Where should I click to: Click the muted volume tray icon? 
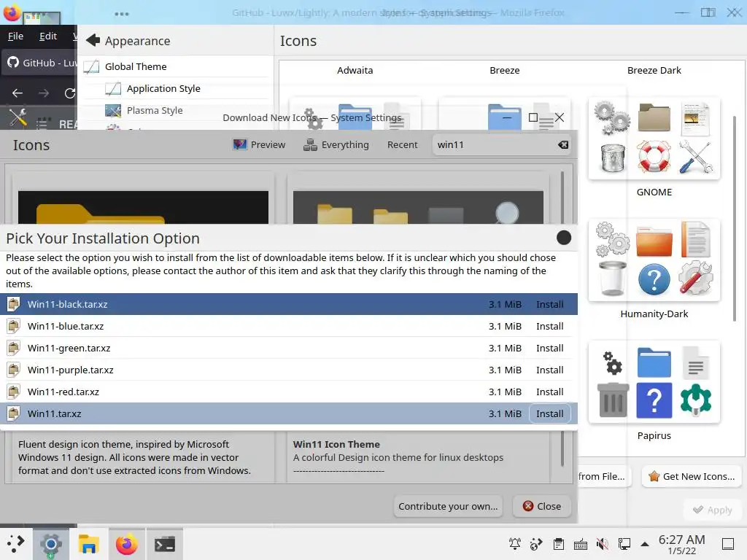coord(603,544)
